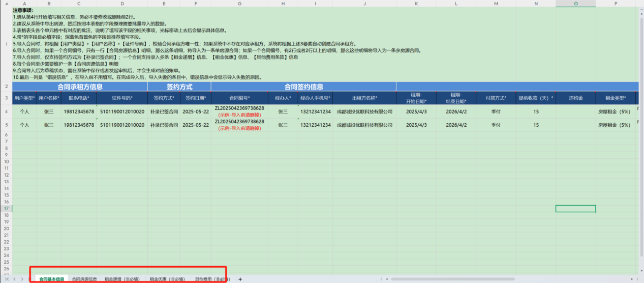
Task: Go to previous sheet navigation arrow
Action: pos(15,279)
